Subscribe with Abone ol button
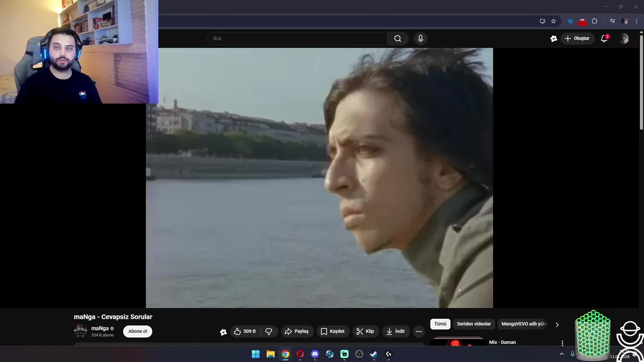The image size is (644, 362). (137, 331)
